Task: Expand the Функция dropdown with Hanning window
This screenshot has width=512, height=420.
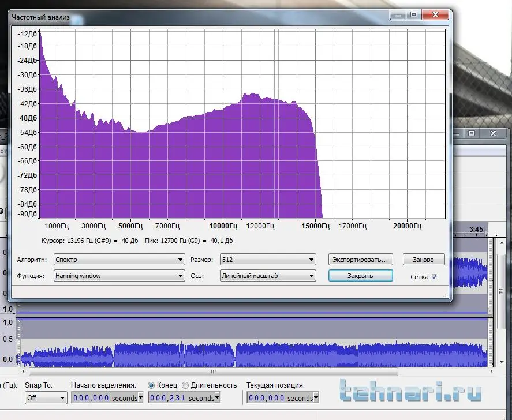Action: [x=118, y=276]
